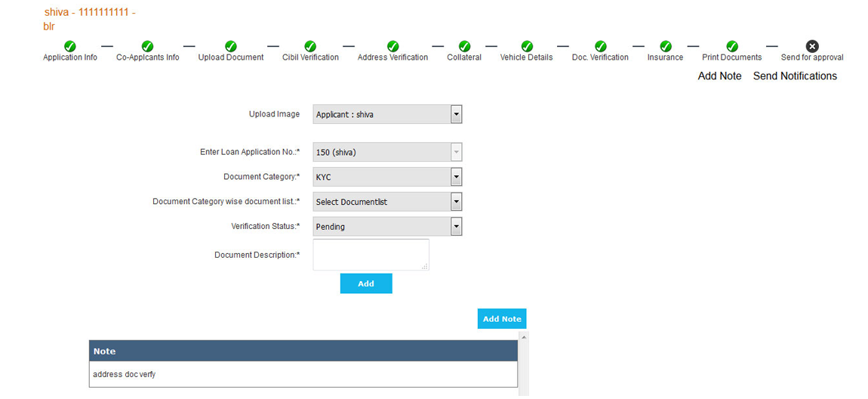The height and width of the screenshot is (399, 868).
Task: Go to the Doc. Verification step label
Action: [x=600, y=57]
